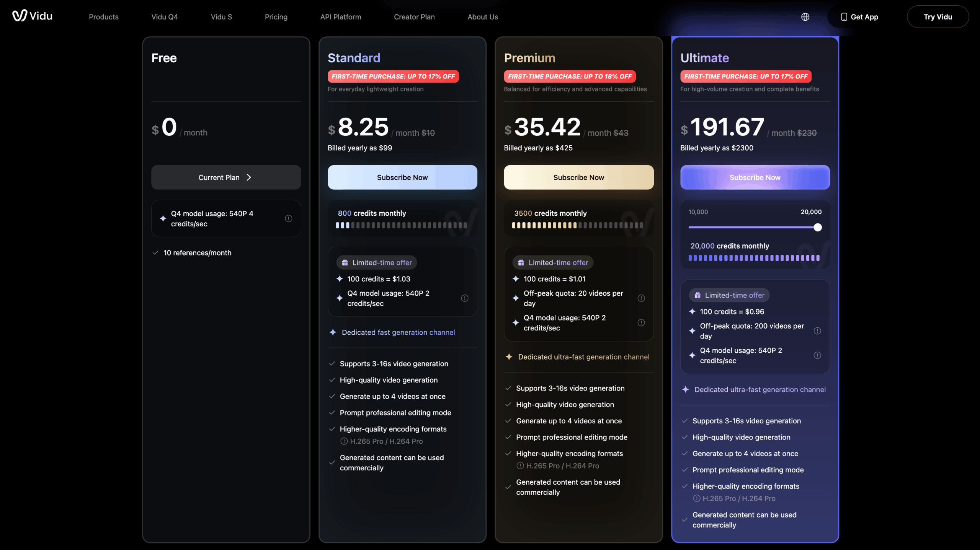Click the checkmark beside 10 references/month
The height and width of the screenshot is (550, 980).
[x=155, y=252]
